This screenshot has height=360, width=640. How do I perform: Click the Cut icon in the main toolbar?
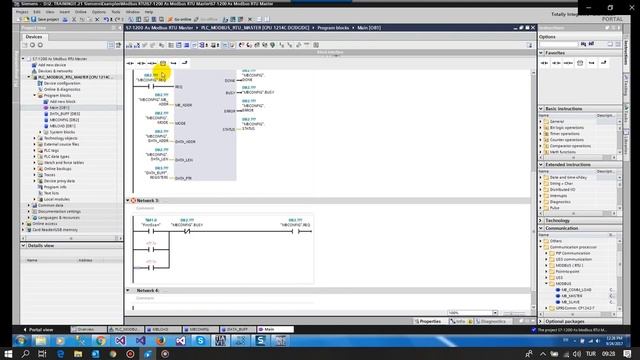74,19
